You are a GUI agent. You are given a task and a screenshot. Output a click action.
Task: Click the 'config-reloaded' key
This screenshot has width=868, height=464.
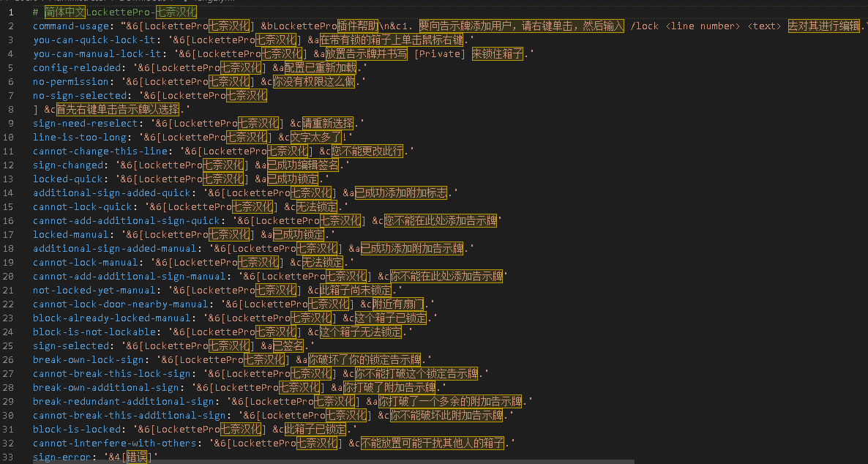pos(76,67)
